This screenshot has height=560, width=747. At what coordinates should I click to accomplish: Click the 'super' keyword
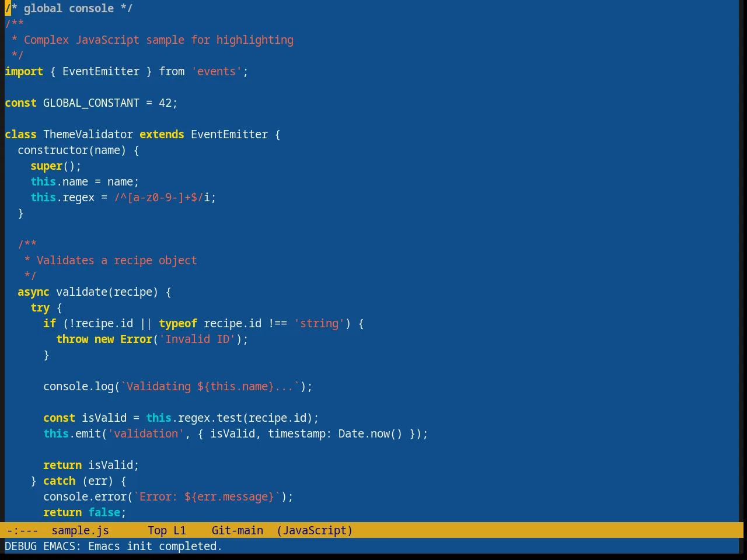pyautogui.click(x=47, y=166)
